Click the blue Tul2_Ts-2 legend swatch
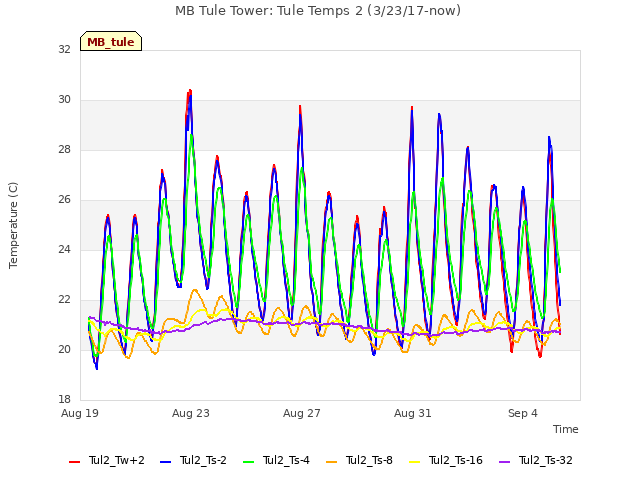Screen dimensions: 640x480 coord(165,462)
